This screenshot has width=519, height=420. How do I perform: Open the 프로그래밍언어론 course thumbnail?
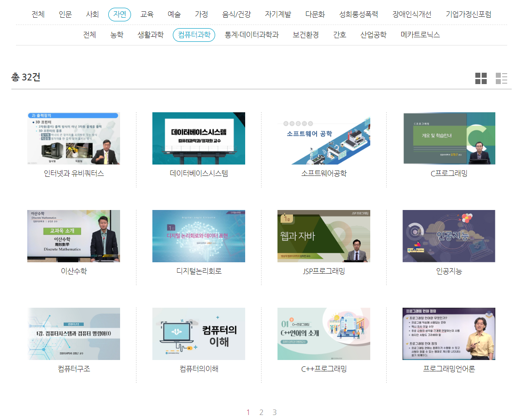pyautogui.click(x=449, y=334)
